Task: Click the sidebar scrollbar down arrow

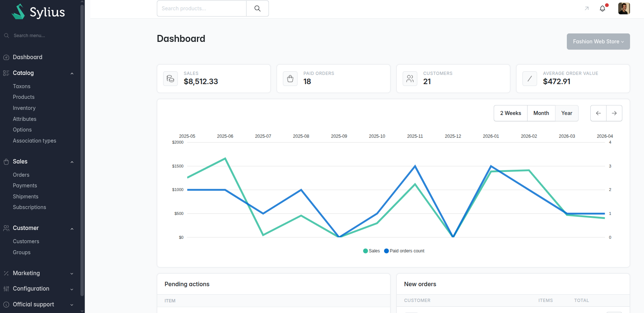Action: point(82,311)
